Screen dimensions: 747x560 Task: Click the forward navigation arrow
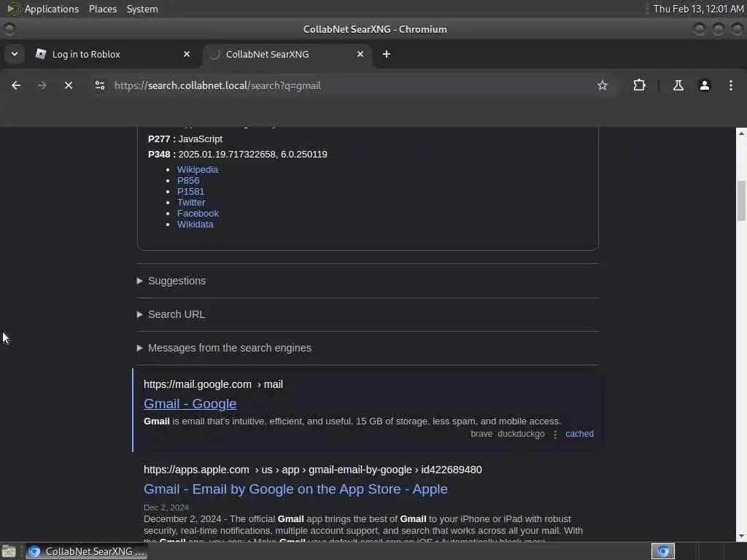tap(42, 86)
